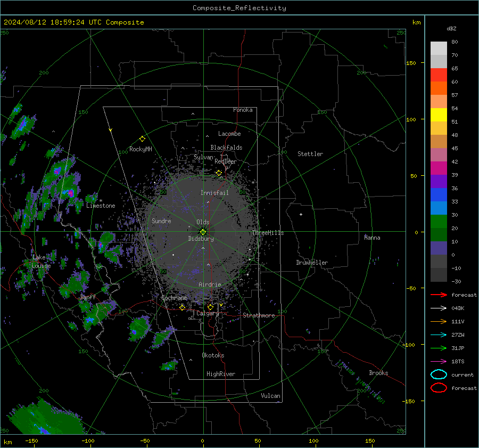The image size is (479, 448).
Task: Click the Lake Louise label
Action: point(41,262)
